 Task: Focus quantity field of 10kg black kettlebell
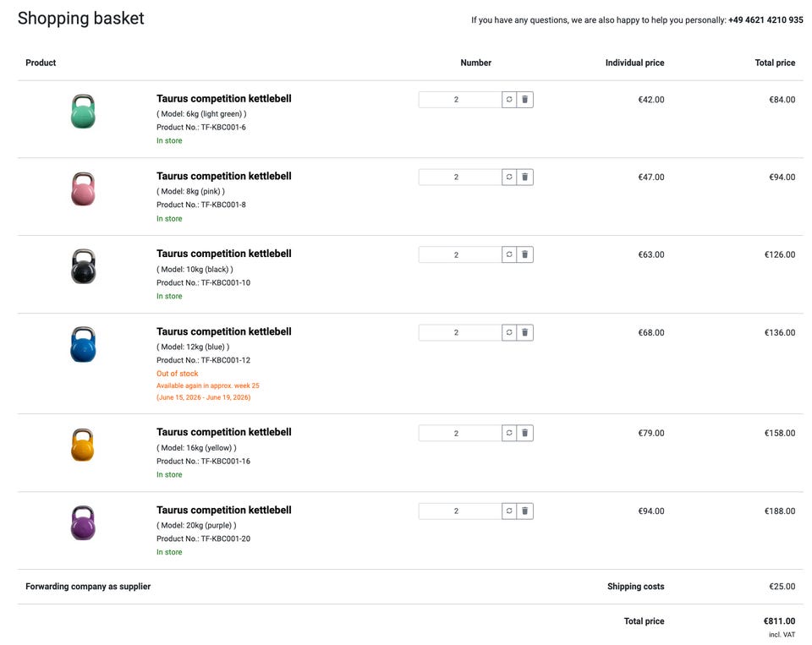pyautogui.click(x=459, y=254)
